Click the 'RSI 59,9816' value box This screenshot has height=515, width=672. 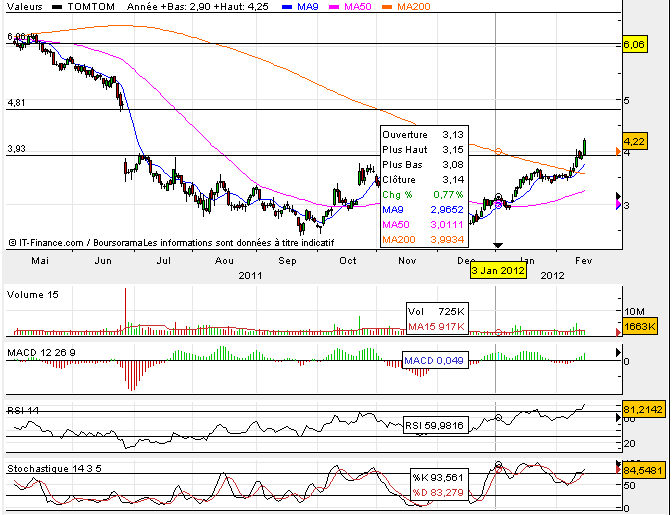coord(435,426)
